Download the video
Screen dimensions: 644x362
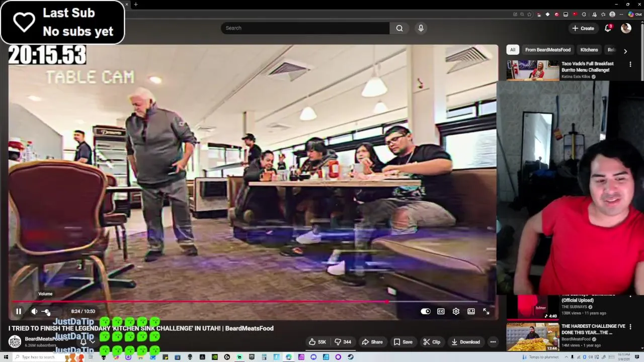click(465, 342)
